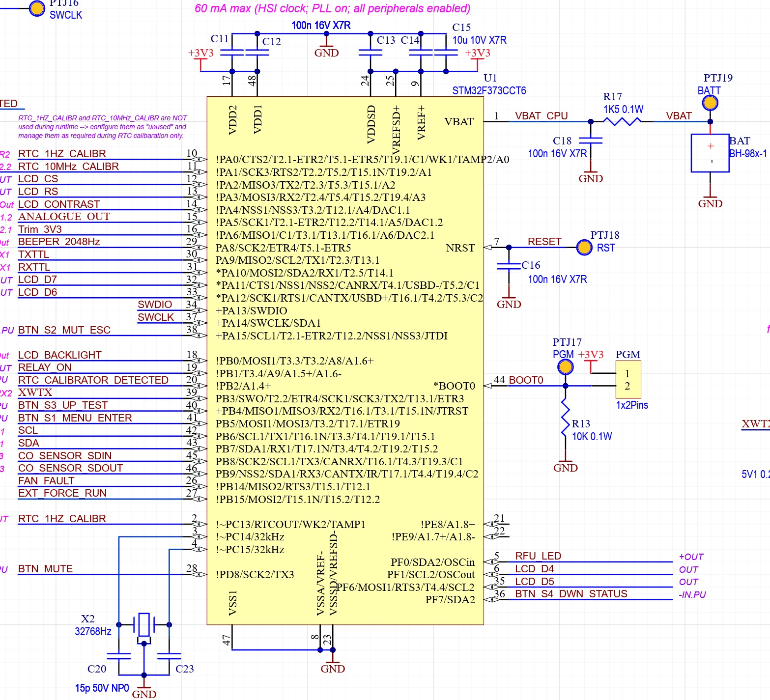
Task: Click the FAN_FAULT net label
Action: tap(46, 480)
